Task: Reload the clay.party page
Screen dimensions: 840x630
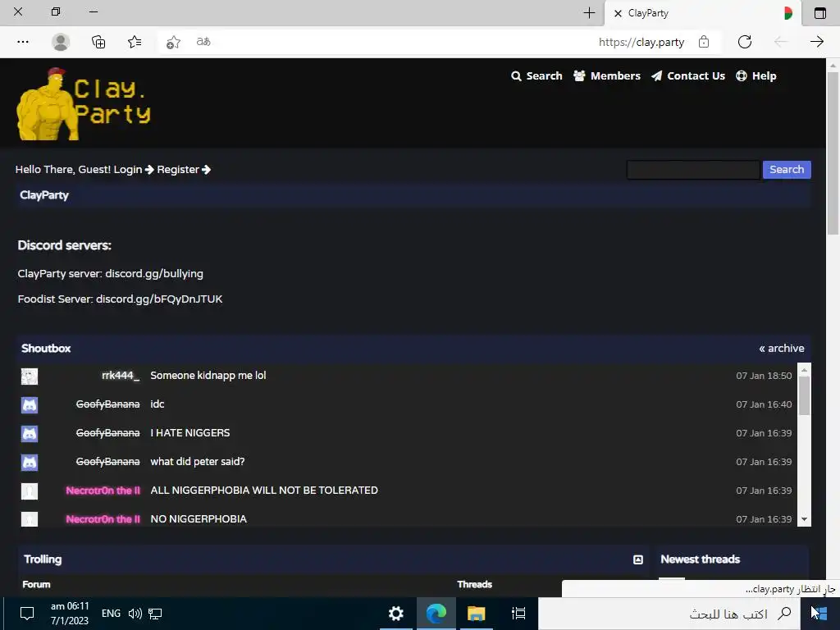Action: [x=745, y=42]
